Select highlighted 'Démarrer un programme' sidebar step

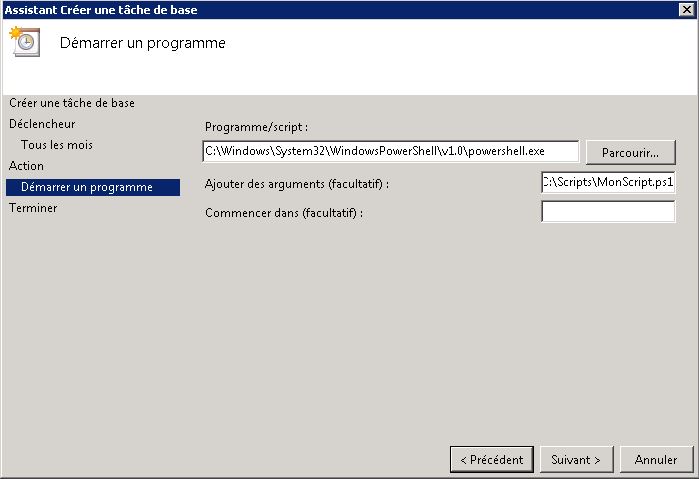(x=93, y=187)
